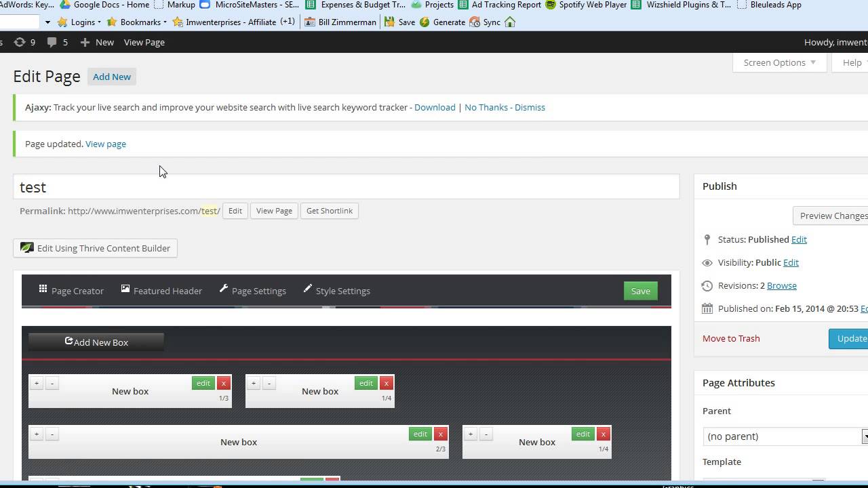Image resolution: width=868 pixels, height=488 pixels.
Task: Open Expenses & Budget bookmark
Action: (355, 5)
